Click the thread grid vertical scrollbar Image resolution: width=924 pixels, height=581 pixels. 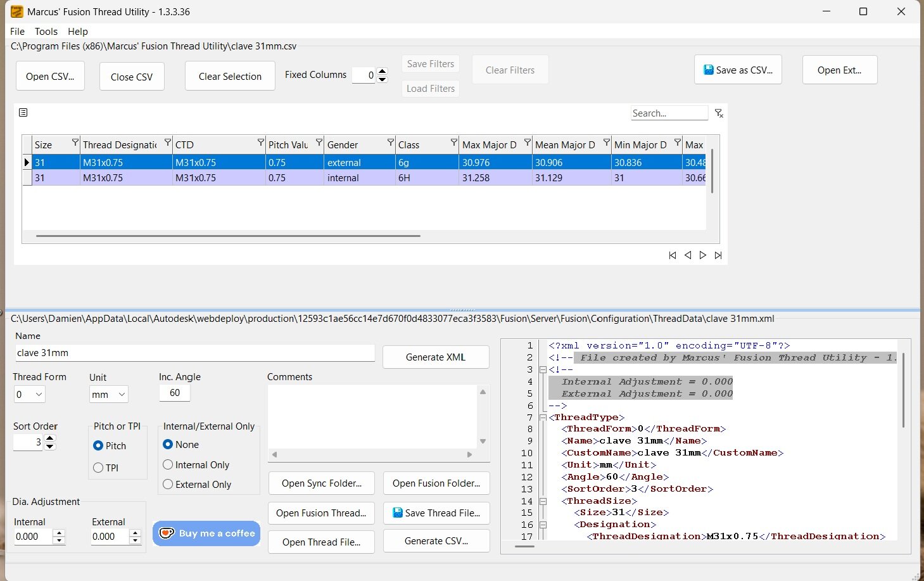[712, 170]
